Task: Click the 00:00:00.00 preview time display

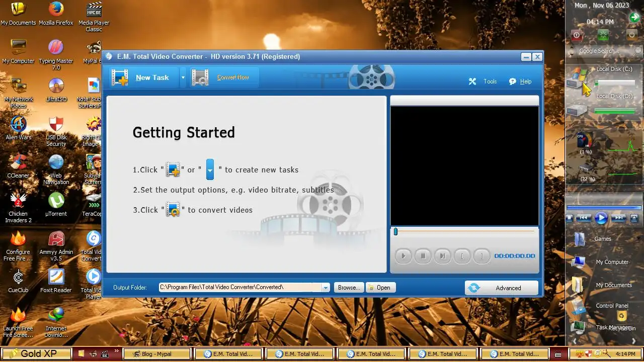Action: pos(515,256)
